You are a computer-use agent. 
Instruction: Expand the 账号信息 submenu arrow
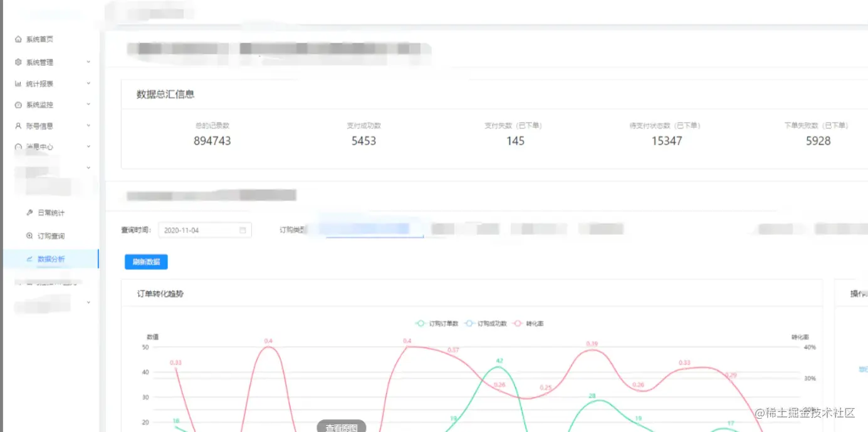pyautogui.click(x=88, y=126)
